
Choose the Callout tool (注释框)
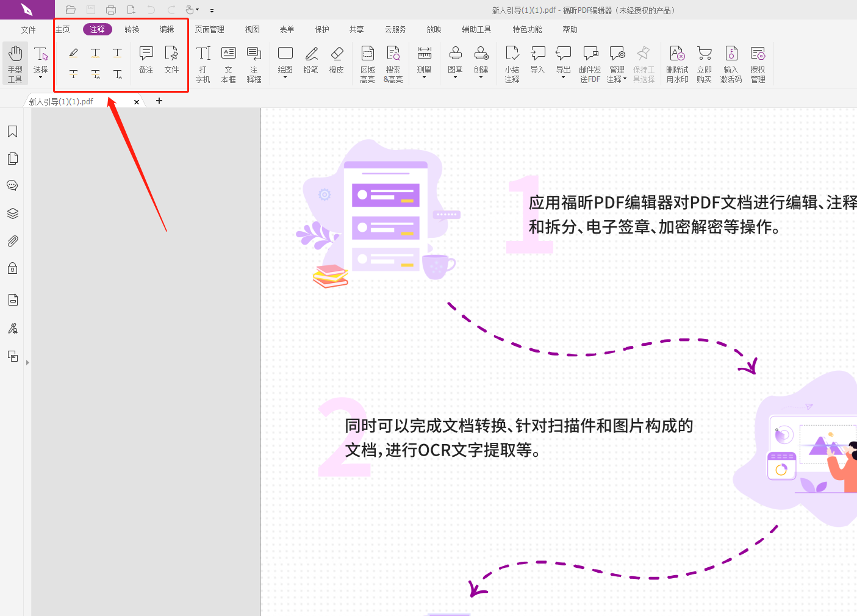coord(254,64)
